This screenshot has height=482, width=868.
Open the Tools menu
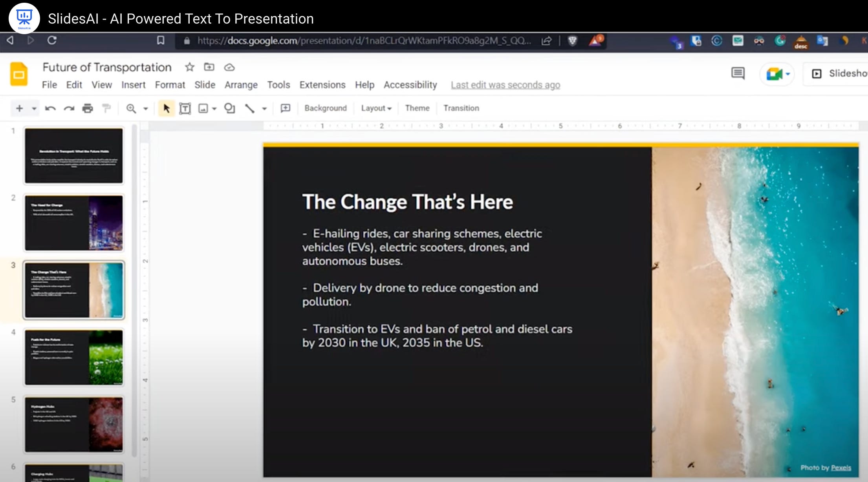(x=278, y=85)
